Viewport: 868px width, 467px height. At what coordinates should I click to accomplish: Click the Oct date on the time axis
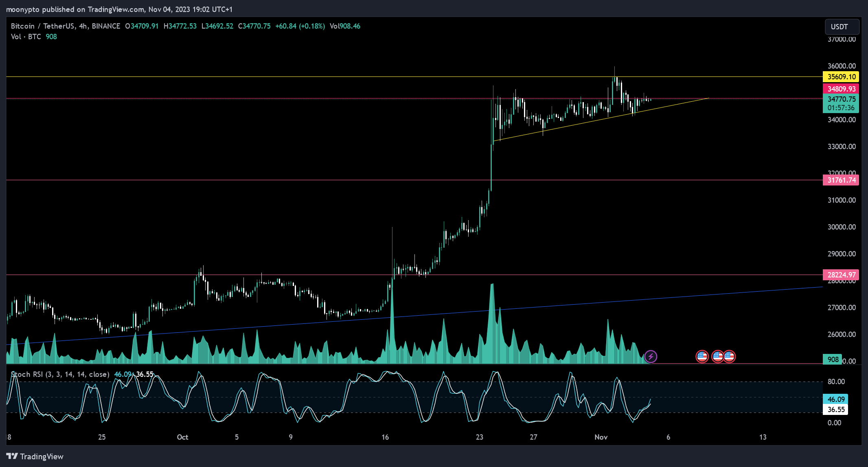coord(182,437)
